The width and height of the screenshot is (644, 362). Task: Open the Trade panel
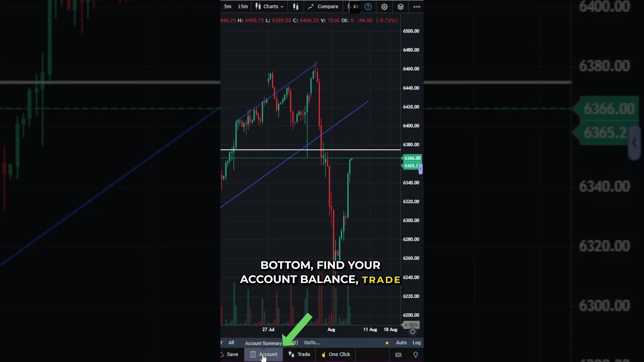299,354
